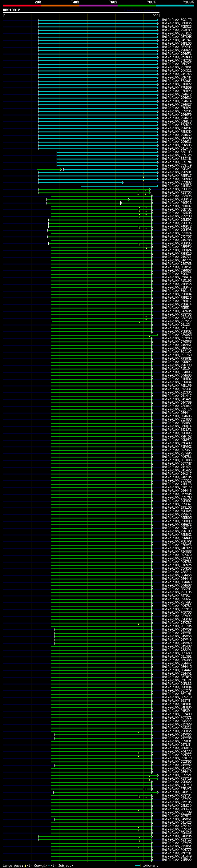The image size is (197, 868).
Task: Select label UniRef100_B4G143
Action: pos(177,291)
